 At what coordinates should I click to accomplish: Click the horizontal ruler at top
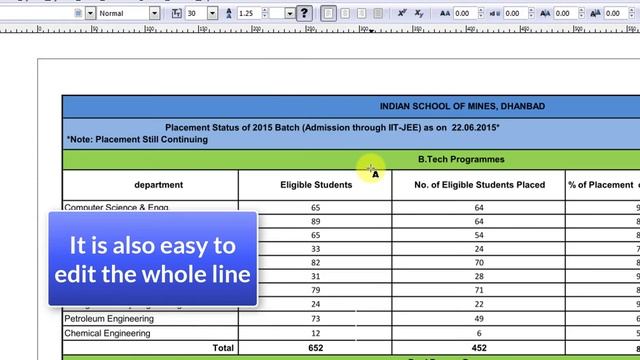point(320,29)
